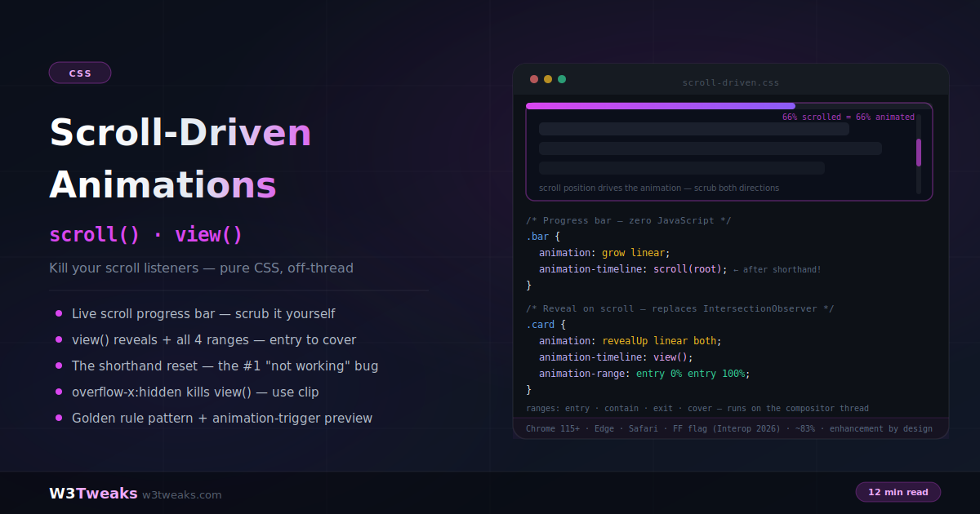Click the purple scroll progress bar
Screen dimensions: 980x514
pyautogui.click(x=661, y=105)
